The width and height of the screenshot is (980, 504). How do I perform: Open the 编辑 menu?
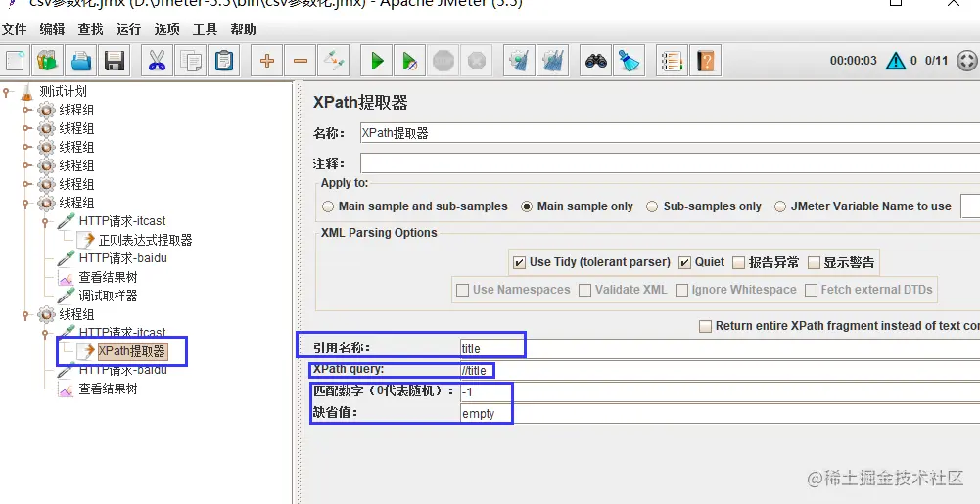coord(52,29)
